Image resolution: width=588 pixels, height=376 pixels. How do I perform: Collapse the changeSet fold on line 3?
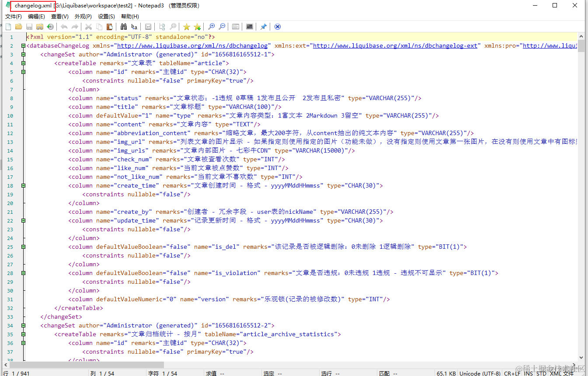pos(23,54)
